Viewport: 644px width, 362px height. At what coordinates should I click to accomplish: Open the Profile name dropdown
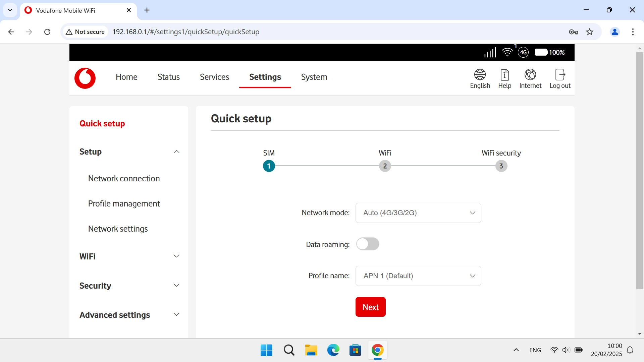418,276
